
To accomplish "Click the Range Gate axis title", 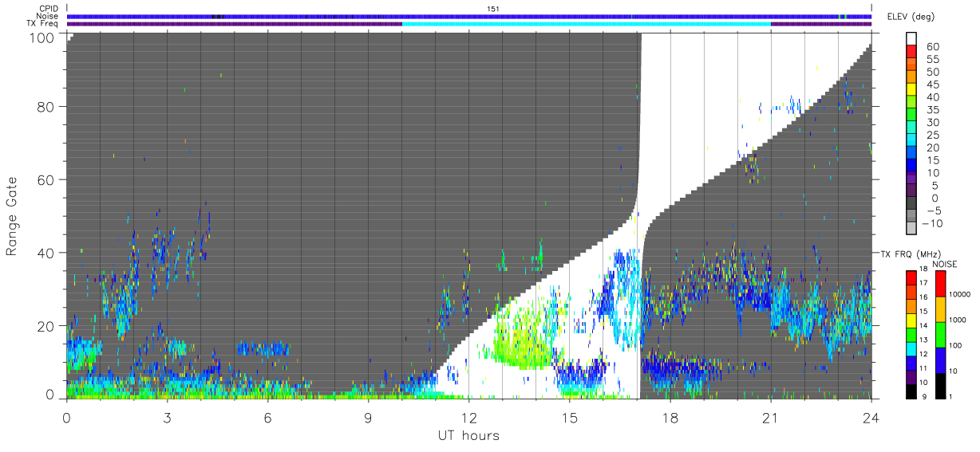I will (12, 216).
